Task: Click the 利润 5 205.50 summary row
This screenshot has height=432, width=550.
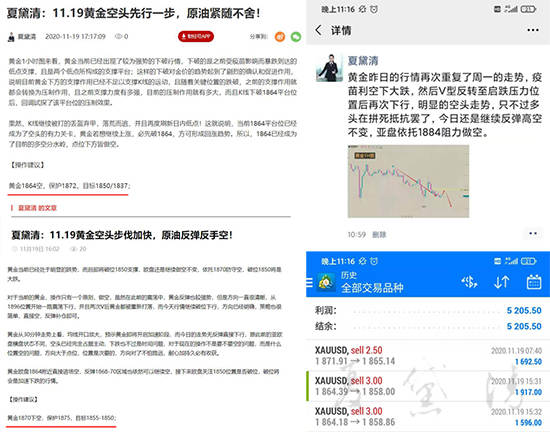Action: coord(428,311)
